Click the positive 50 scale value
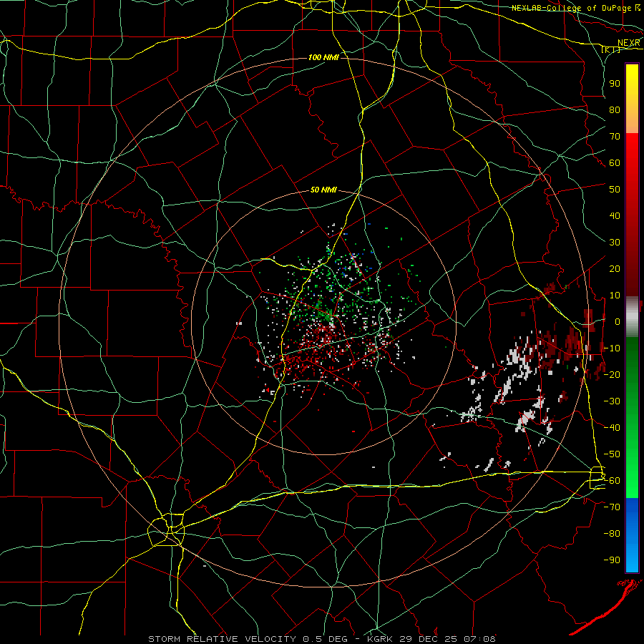This screenshot has width=644, height=644. 615,190
